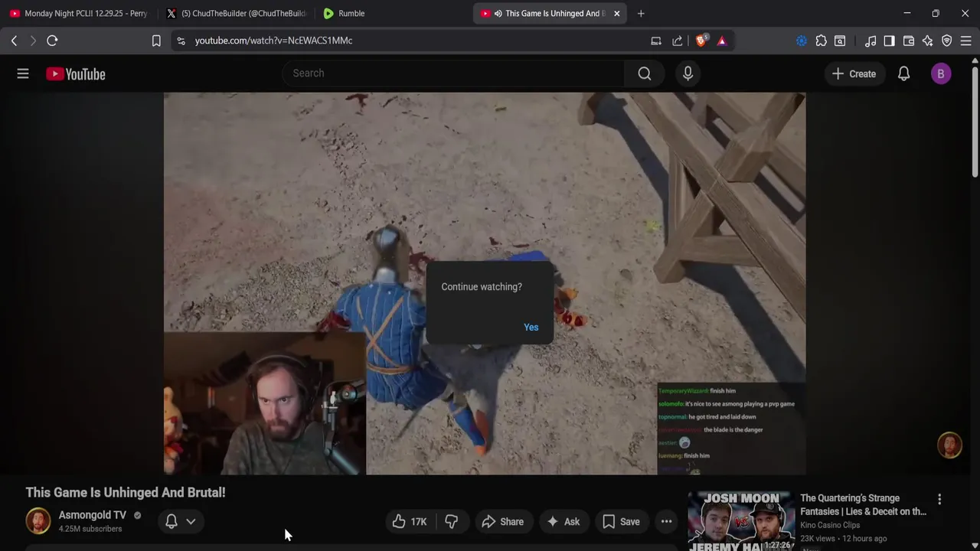The width and height of the screenshot is (980, 551).
Task: Open Brave VPN shield icon
Action: [947, 41]
